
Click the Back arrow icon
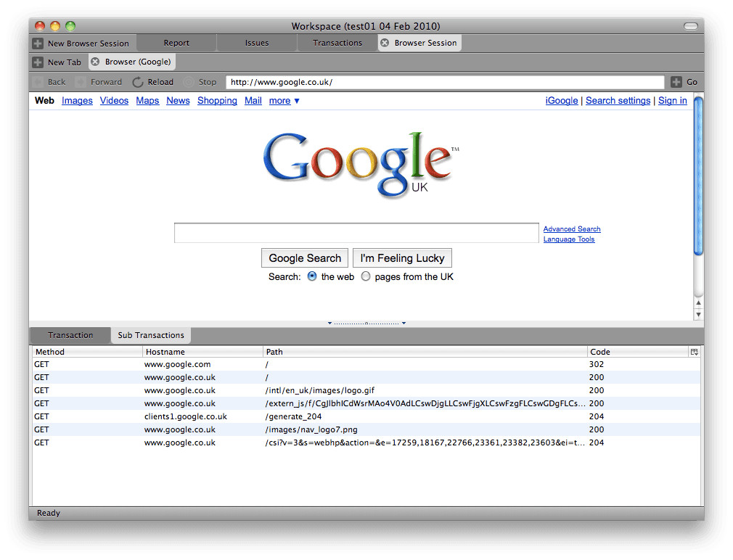pyautogui.click(x=38, y=82)
